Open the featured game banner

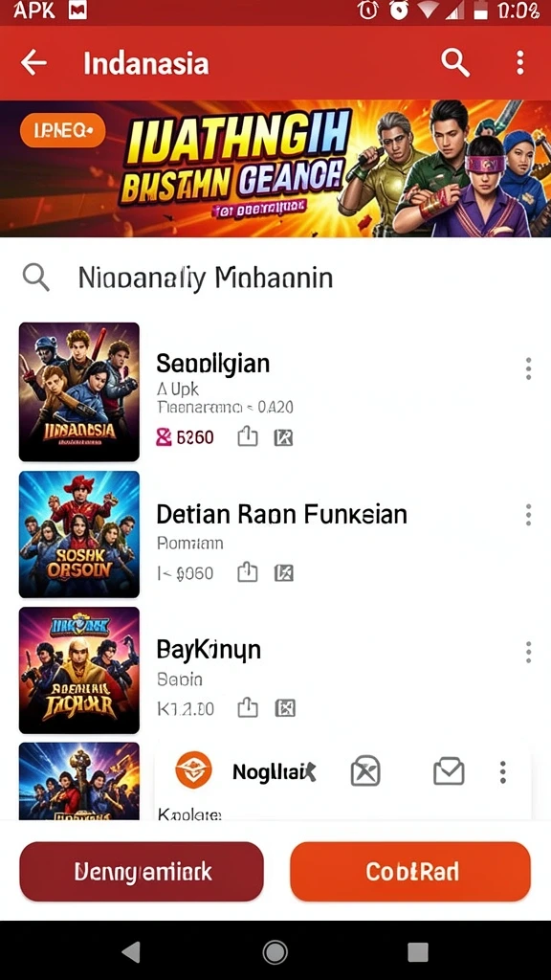275,168
